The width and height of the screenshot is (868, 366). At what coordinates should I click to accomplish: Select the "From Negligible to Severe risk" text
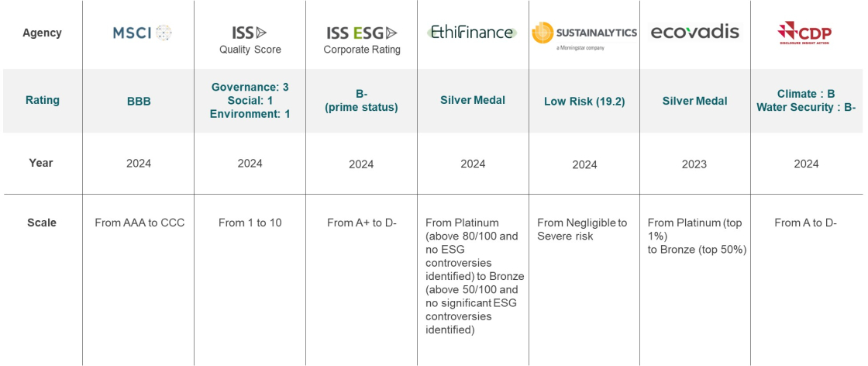click(x=582, y=229)
